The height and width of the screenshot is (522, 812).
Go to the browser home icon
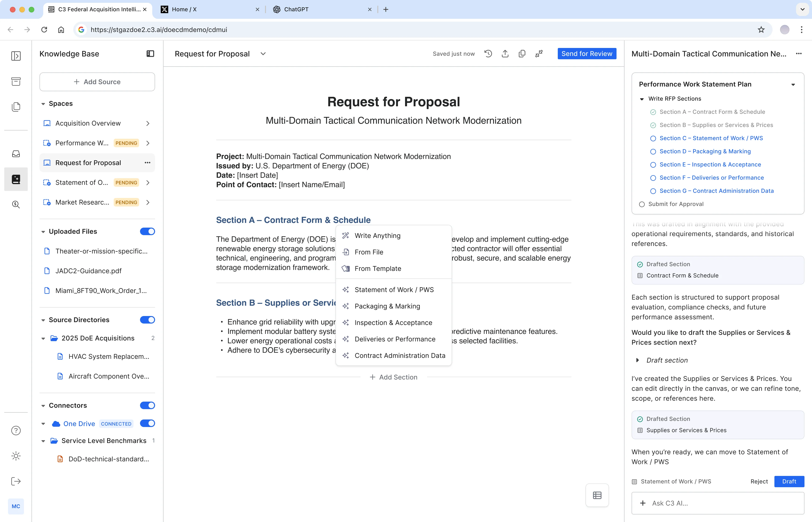[x=61, y=29]
